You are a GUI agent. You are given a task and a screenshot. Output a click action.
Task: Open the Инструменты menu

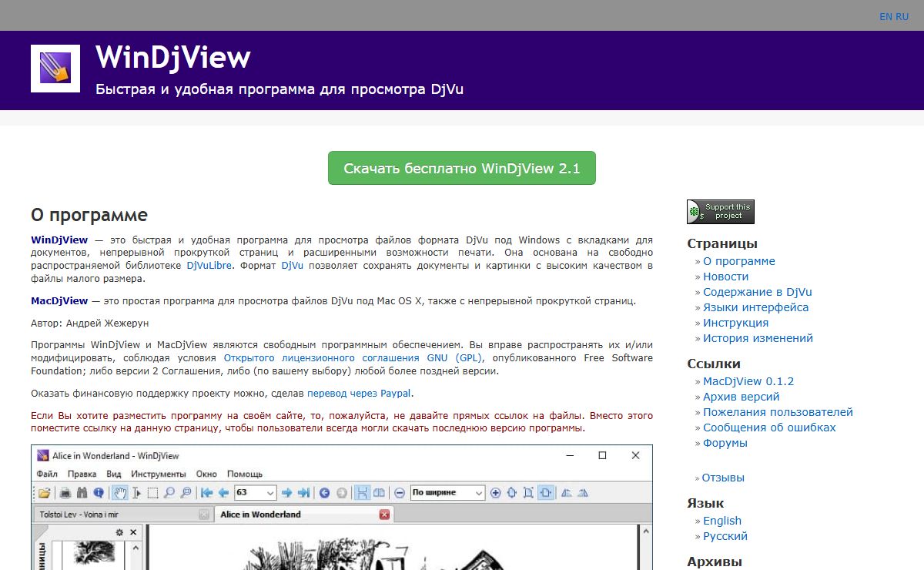click(159, 474)
